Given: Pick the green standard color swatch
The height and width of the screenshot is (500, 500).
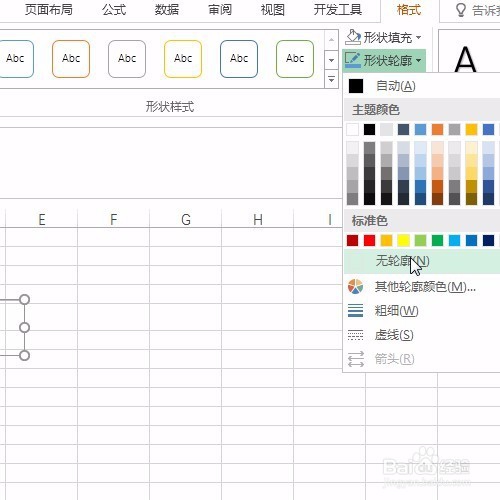Looking at the screenshot, I should (437, 240).
